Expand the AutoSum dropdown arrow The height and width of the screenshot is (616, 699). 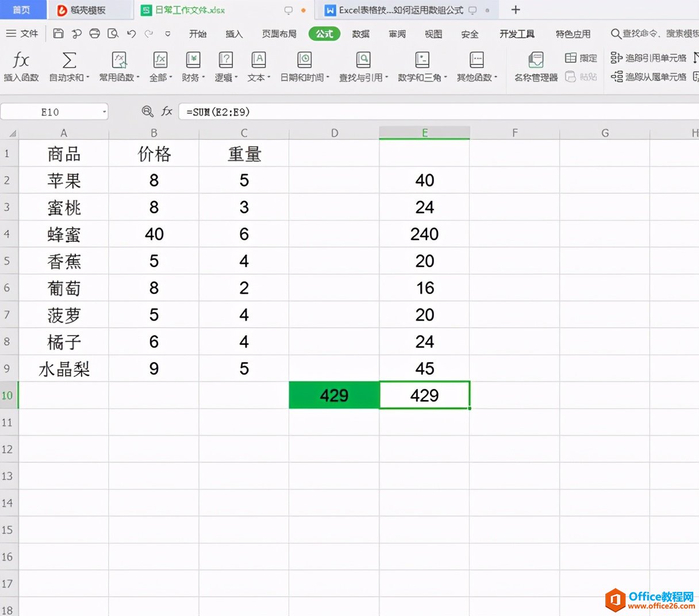pyautogui.click(x=88, y=78)
